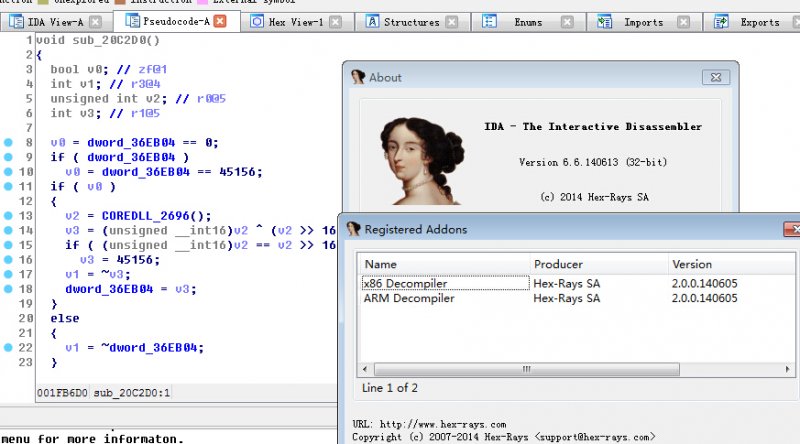Screen dimensions: 800x444
Task: Toggle breakpoint dot on line 22
Action: [x=8, y=348]
